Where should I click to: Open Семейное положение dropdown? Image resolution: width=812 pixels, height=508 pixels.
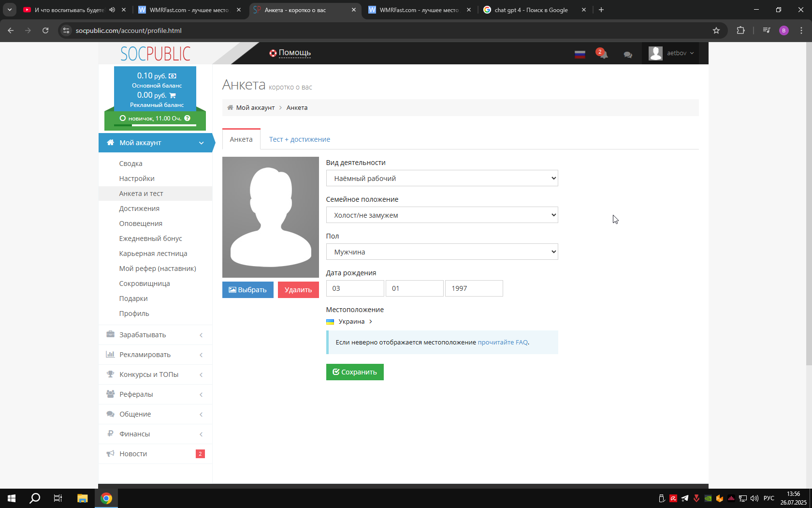coord(442,215)
